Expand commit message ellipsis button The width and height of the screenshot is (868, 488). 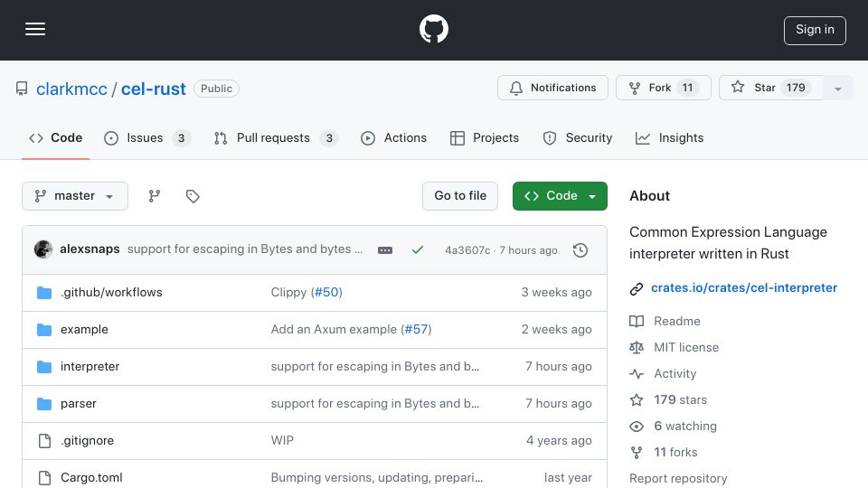[385, 250]
